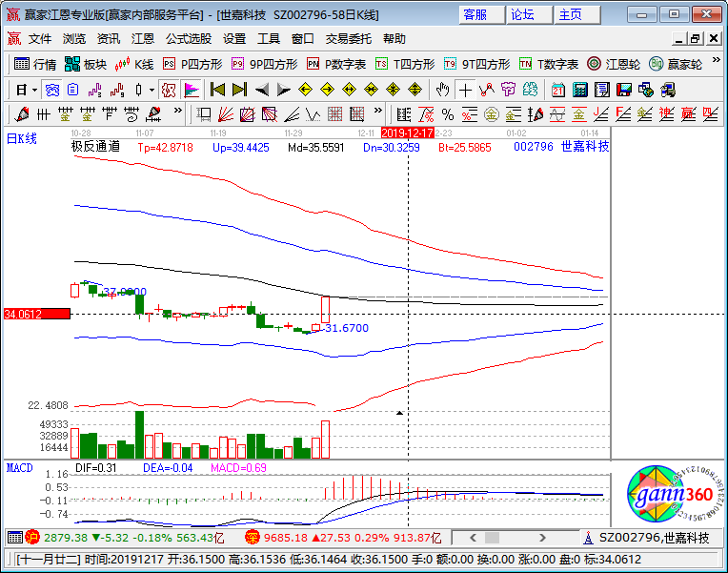Click the 论坛 forum button
This screenshot has width=728, height=573.
pos(529,15)
